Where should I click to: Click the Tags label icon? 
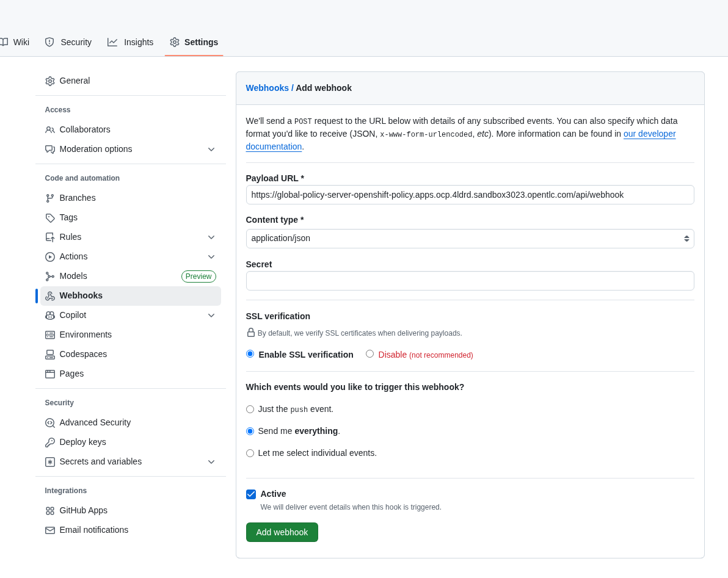[x=49, y=217]
